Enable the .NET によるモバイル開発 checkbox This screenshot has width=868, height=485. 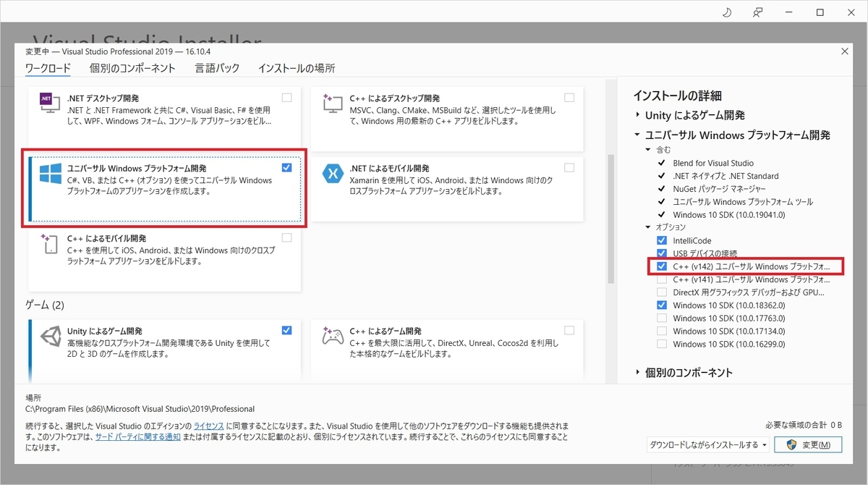coord(569,167)
